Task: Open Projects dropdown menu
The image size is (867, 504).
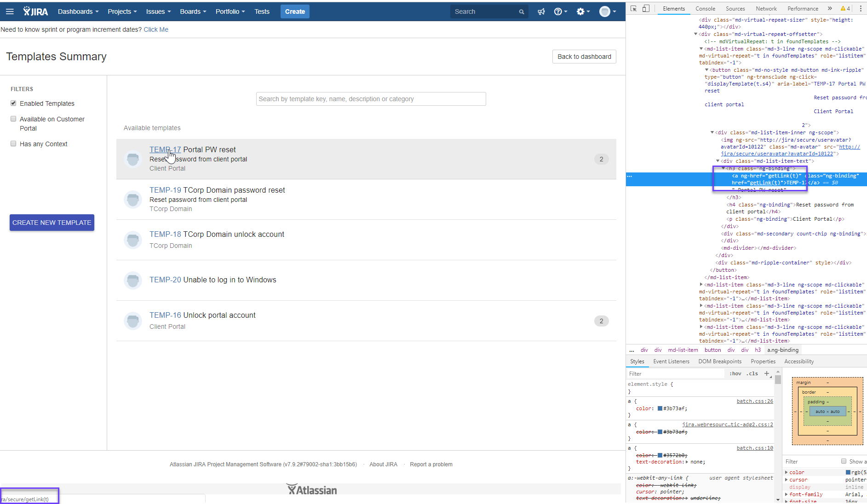Action: 122,11
